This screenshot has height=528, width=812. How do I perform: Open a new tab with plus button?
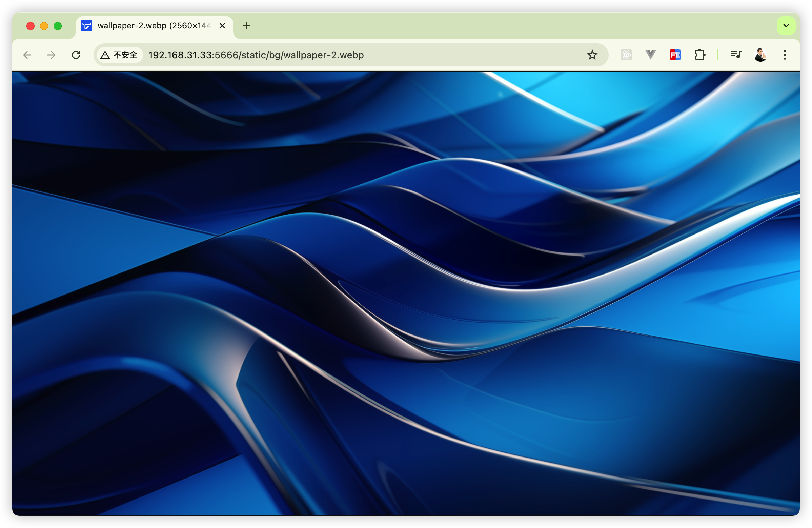[247, 26]
